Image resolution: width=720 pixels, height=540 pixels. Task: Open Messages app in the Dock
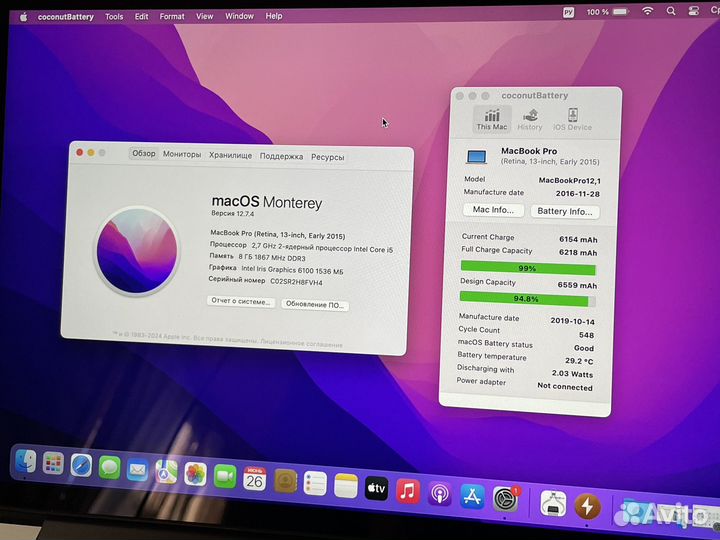point(109,468)
